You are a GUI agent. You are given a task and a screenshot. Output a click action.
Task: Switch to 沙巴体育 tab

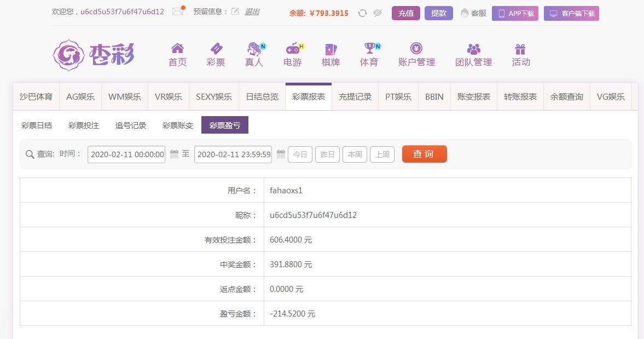tap(36, 96)
